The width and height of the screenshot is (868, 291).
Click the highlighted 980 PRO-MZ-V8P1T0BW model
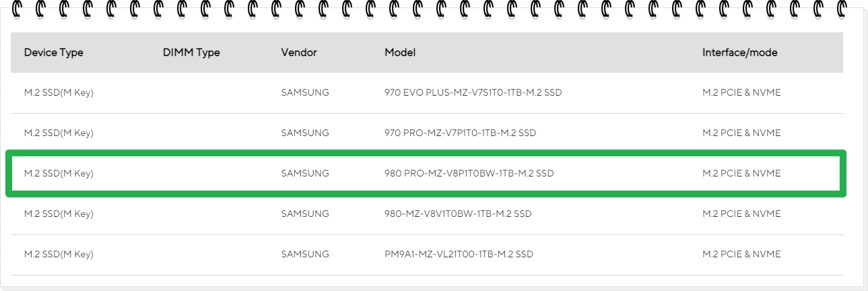click(469, 174)
